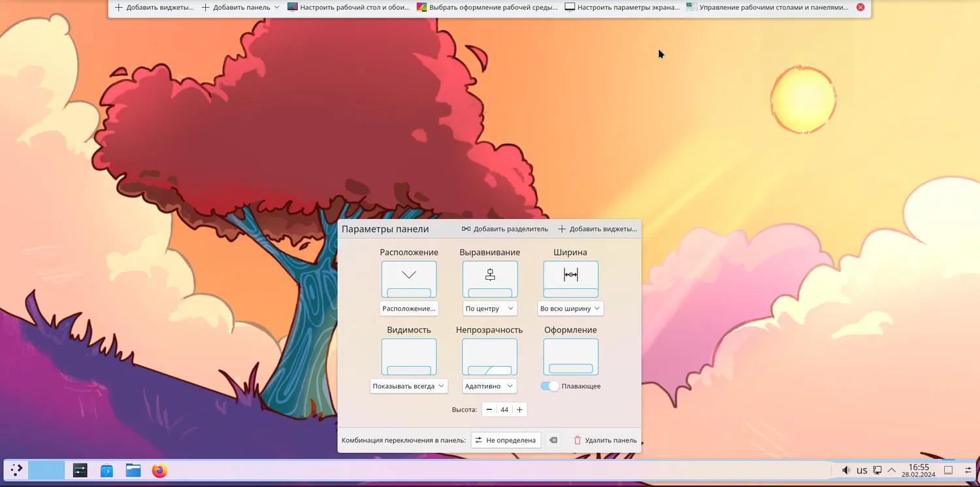Image resolution: width=980 pixels, height=487 pixels.
Task: Increase panel height with the plus button
Action: (x=519, y=410)
